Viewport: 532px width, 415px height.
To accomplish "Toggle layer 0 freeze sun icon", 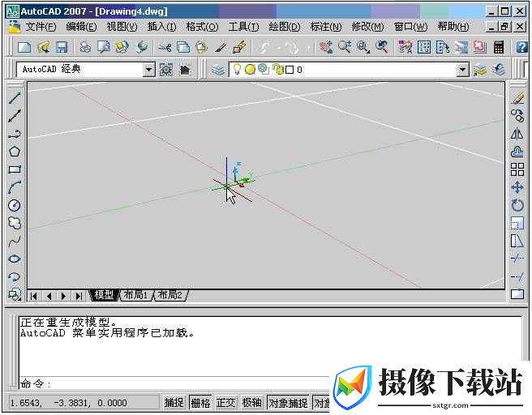I will [x=250, y=69].
